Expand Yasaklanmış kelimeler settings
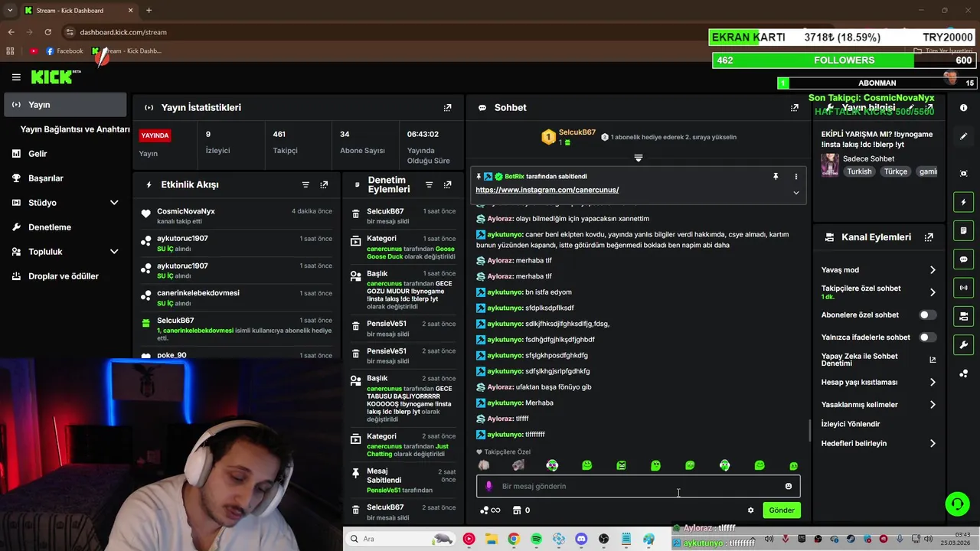 click(x=933, y=405)
